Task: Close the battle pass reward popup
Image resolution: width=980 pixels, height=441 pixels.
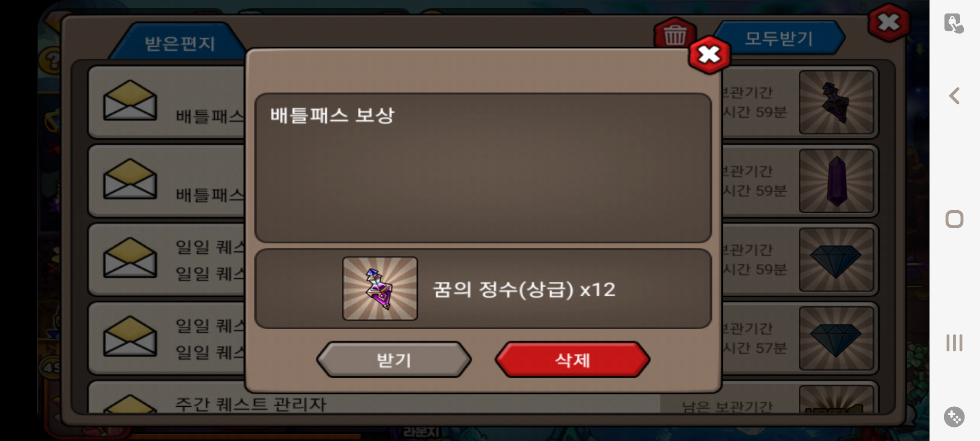Action: click(709, 55)
